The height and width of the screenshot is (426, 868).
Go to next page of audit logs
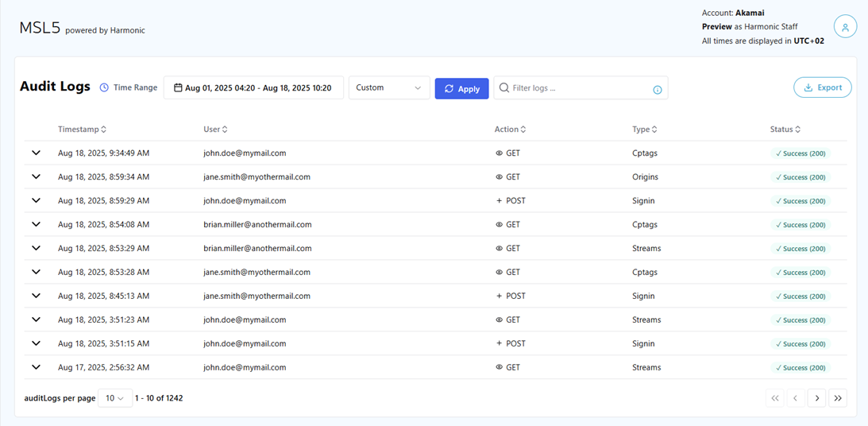pos(816,398)
